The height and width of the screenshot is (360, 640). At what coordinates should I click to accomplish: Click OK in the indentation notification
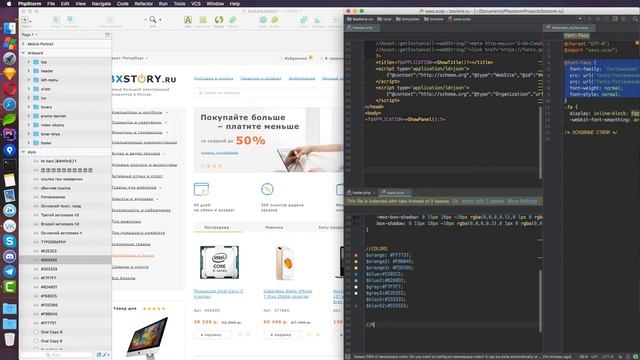pyautogui.click(x=455, y=201)
